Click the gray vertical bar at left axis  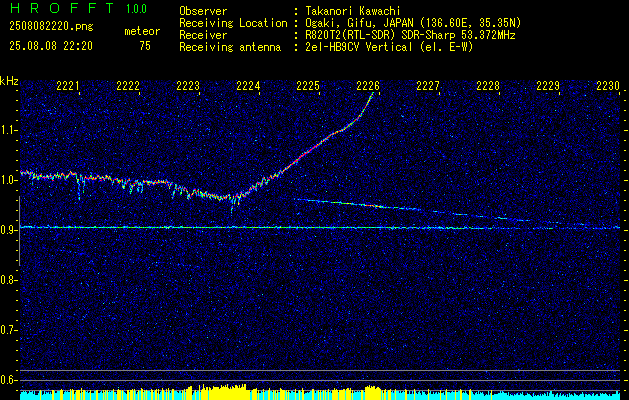pos(19,231)
